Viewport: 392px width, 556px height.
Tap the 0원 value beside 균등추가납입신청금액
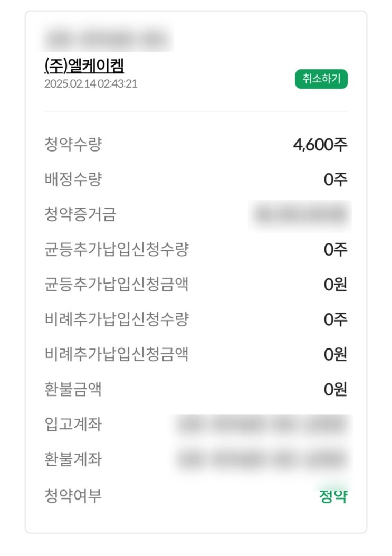[x=336, y=284]
